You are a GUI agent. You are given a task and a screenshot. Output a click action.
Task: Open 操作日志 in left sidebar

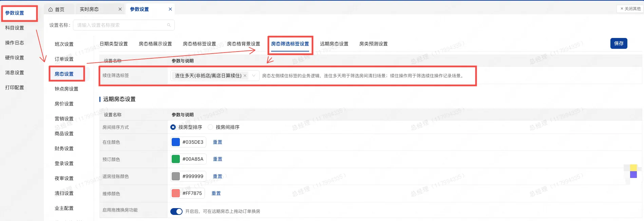click(x=15, y=43)
